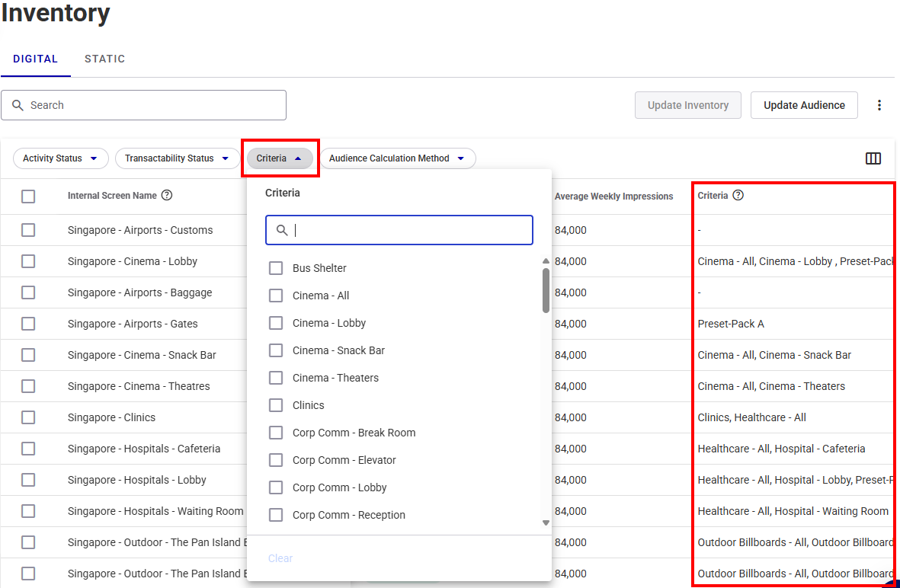Screen dimensions: 900x588
Task: Click Healthcare - All, Hospital - Waiting Room cell
Action: tap(793, 511)
